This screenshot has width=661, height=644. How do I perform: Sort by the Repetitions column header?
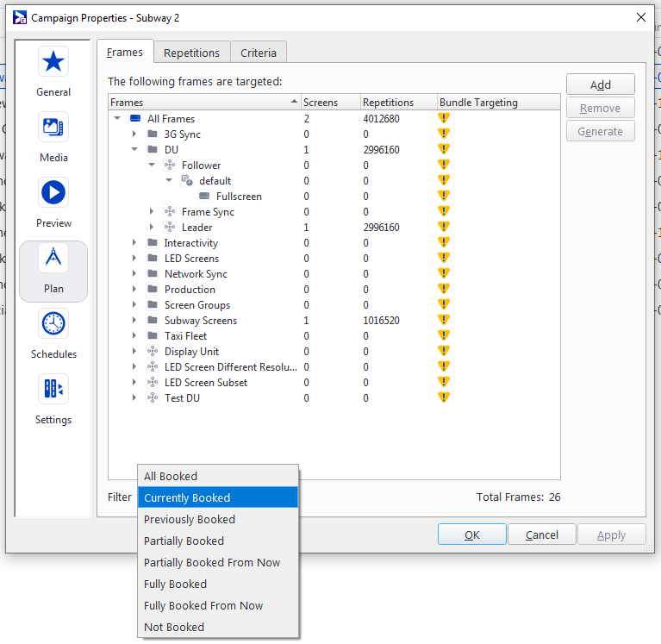(x=388, y=103)
